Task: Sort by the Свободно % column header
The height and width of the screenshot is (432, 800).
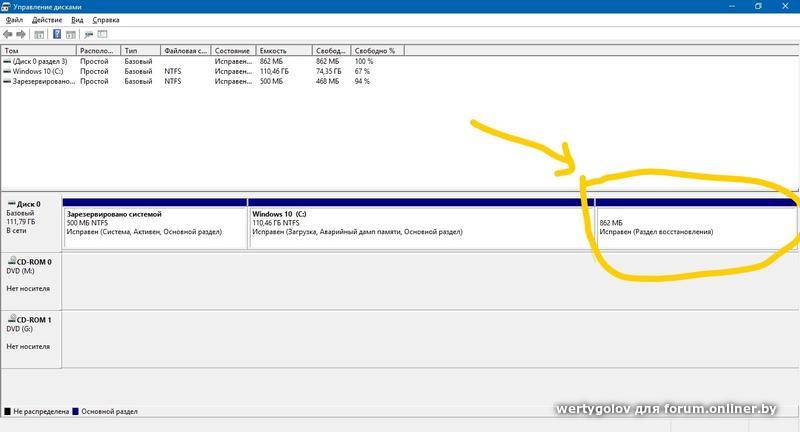Action: pos(378,50)
